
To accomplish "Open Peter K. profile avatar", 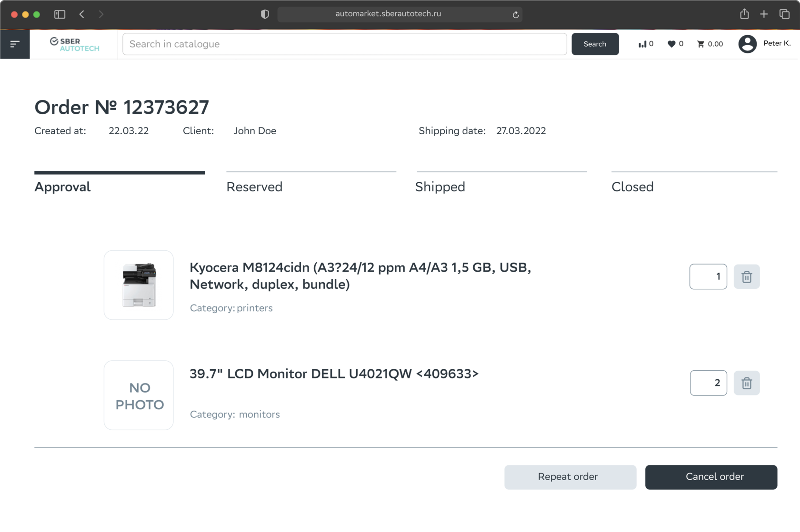I will [747, 44].
